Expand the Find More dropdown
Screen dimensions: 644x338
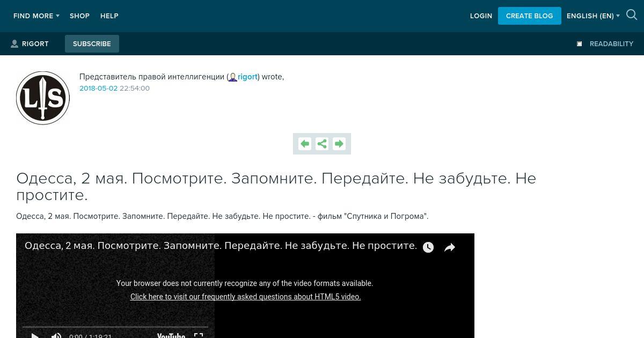tap(36, 16)
